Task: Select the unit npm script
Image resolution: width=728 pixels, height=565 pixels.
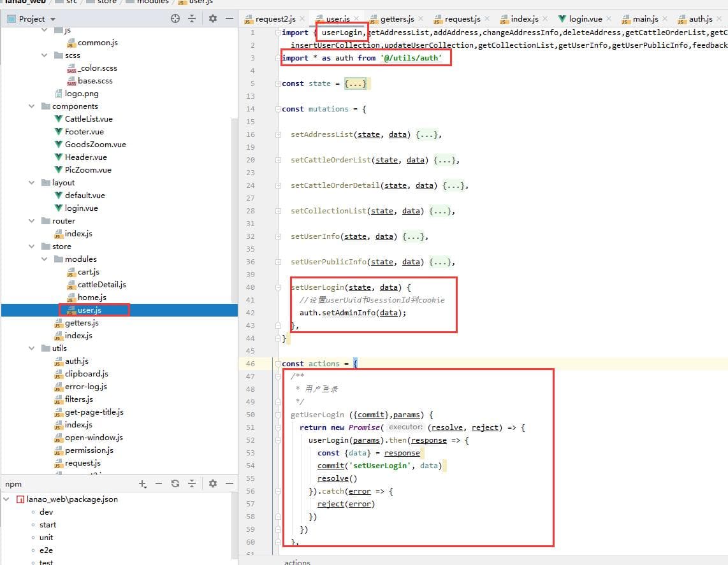Action: tap(46, 538)
